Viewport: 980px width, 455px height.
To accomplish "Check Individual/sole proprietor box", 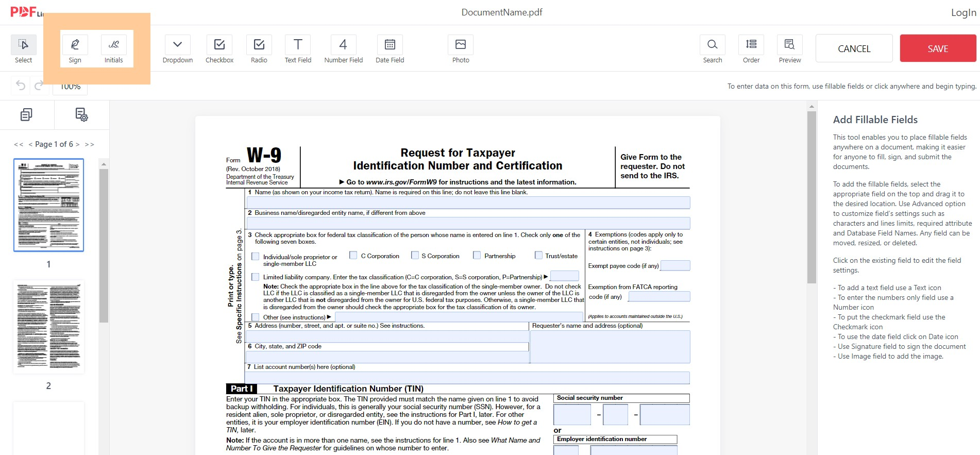I will 255,256.
